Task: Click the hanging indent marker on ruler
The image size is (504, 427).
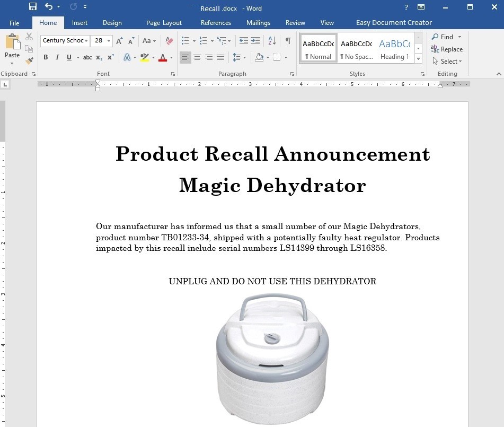Action: click(x=98, y=86)
